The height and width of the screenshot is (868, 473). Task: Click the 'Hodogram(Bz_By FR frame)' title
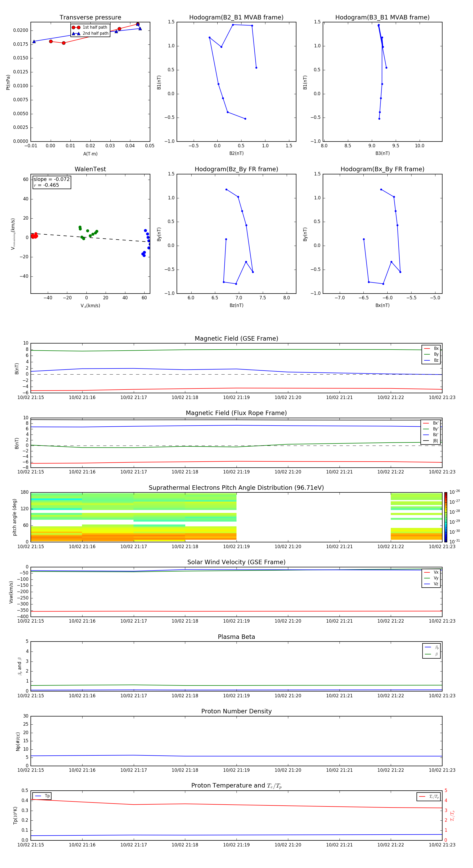[236, 169]
